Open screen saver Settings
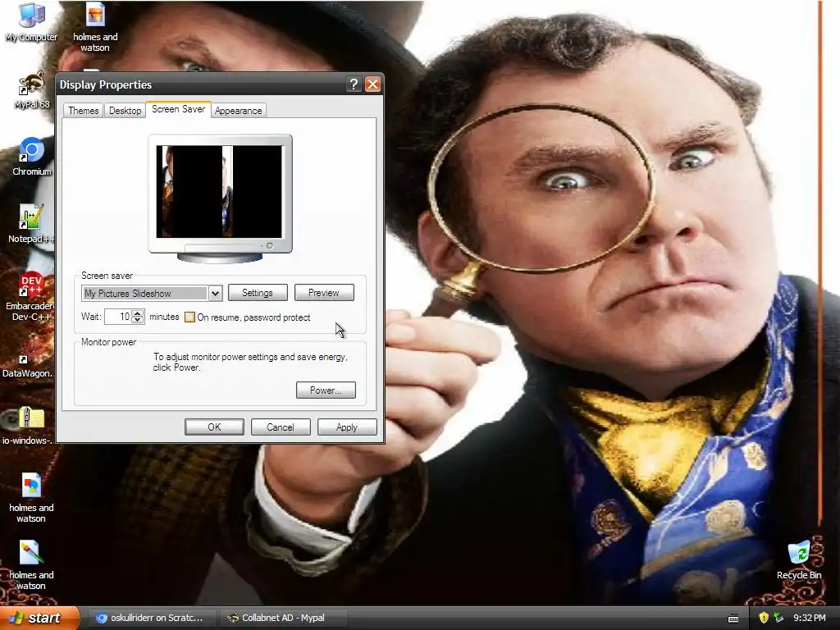The height and width of the screenshot is (630, 840). tap(258, 293)
